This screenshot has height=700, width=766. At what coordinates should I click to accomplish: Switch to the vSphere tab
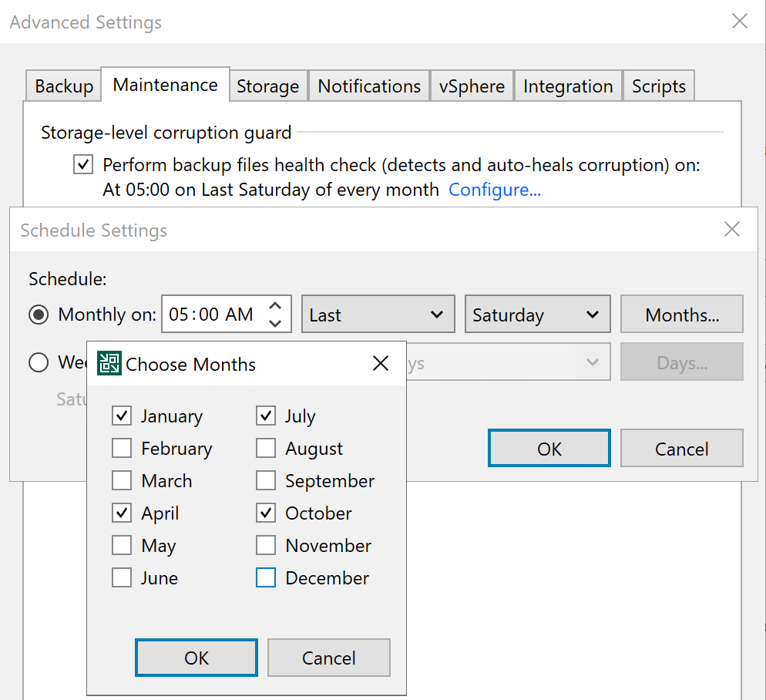(x=472, y=86)
